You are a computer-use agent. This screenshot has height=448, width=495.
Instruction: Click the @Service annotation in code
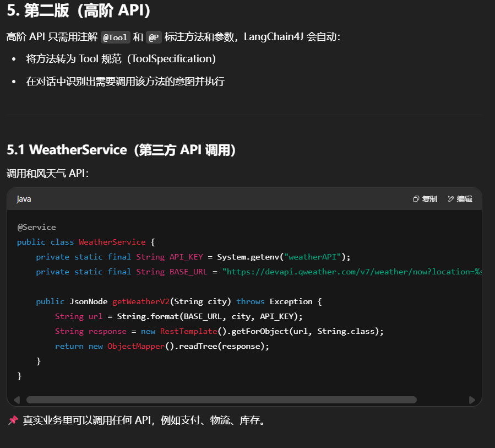point(36,227)
